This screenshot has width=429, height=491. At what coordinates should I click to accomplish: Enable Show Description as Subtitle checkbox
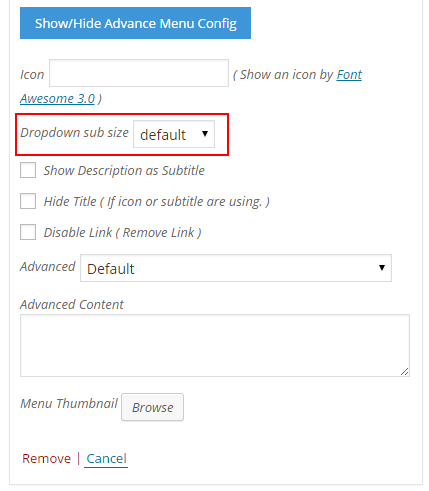(28, 170)
